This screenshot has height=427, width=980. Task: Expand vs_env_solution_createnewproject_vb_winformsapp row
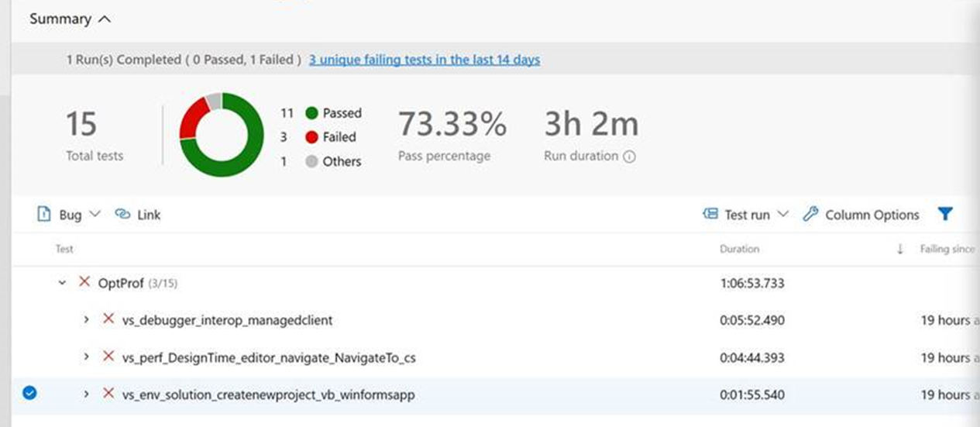click(87, 394)
